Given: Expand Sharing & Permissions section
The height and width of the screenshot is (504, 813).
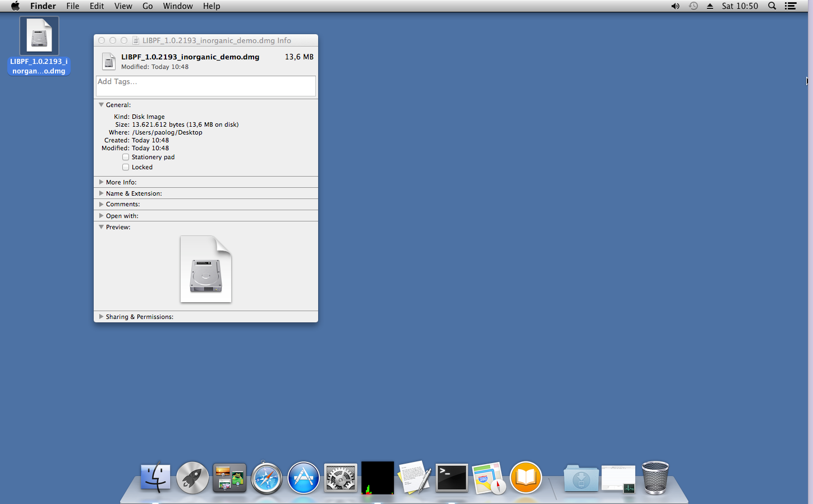Looking at the screenshot, I should coord(102,317).
